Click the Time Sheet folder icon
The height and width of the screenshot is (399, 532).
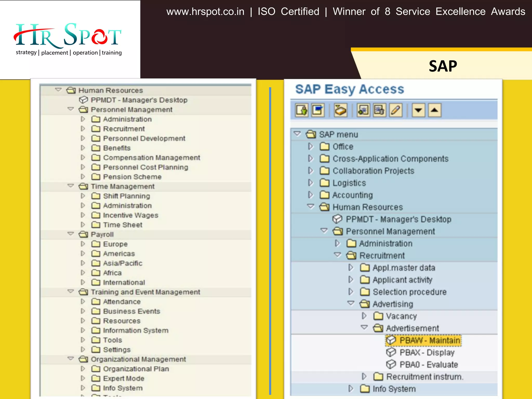click(x=96, y=225)
